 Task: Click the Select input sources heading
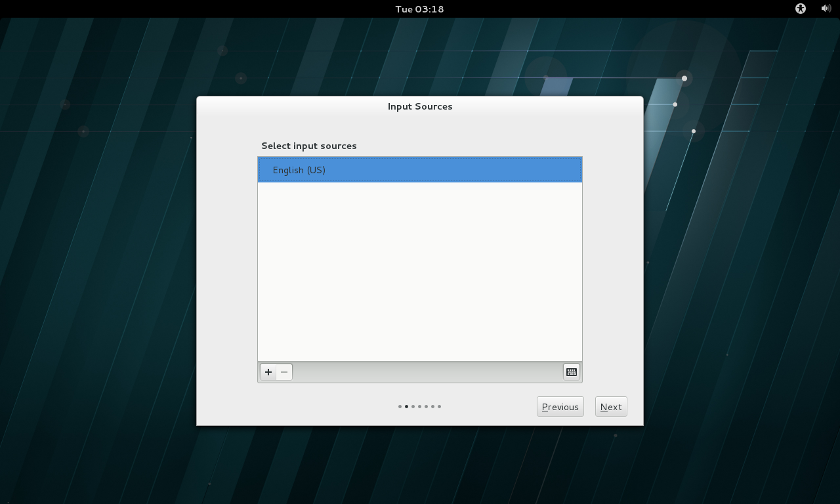click(x=308, y=146)
